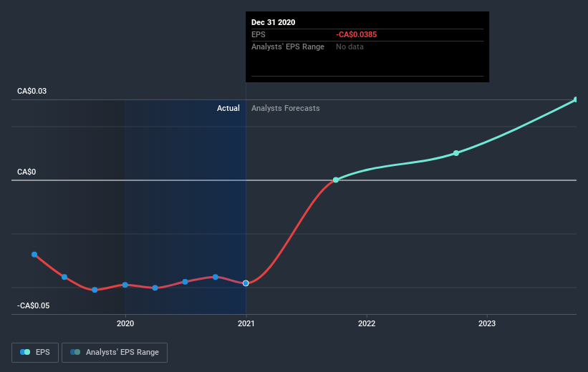
Task: Select the EPS point in mid 2020
Action: point(185,282)
